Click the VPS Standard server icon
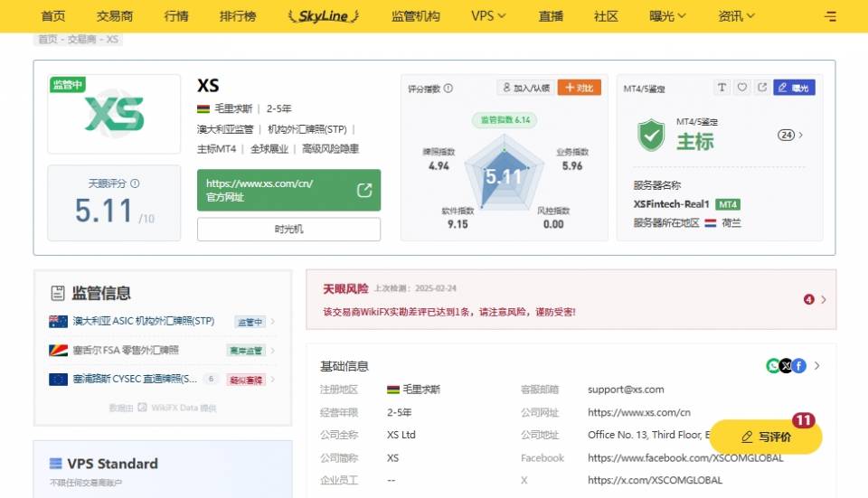868x498 pixels. coord(56,463)
